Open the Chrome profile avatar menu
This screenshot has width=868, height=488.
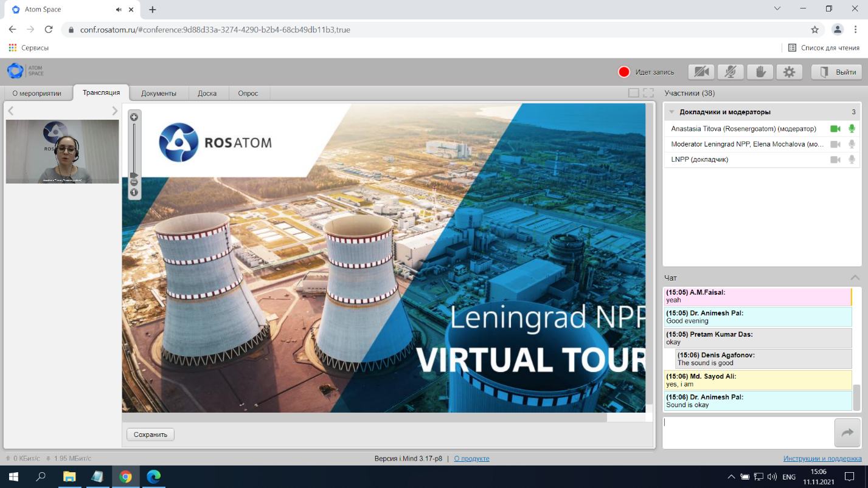(x=838, y=29)
